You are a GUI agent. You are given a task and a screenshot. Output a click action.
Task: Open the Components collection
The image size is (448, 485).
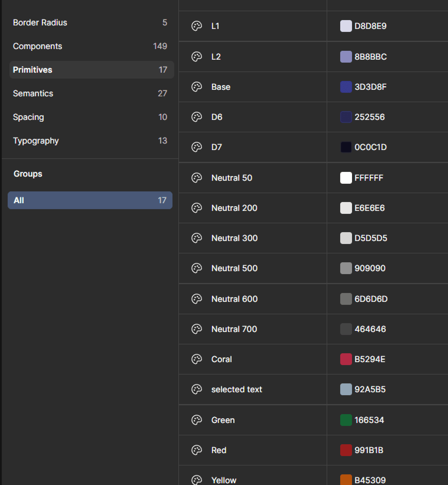coord(92,46)
